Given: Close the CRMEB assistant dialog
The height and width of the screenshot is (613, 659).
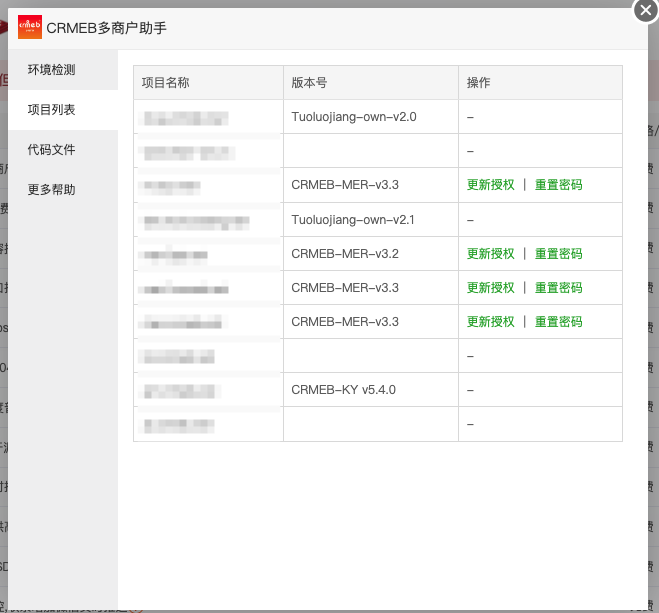Looking at the screenshot, I should tap(646, 11).
